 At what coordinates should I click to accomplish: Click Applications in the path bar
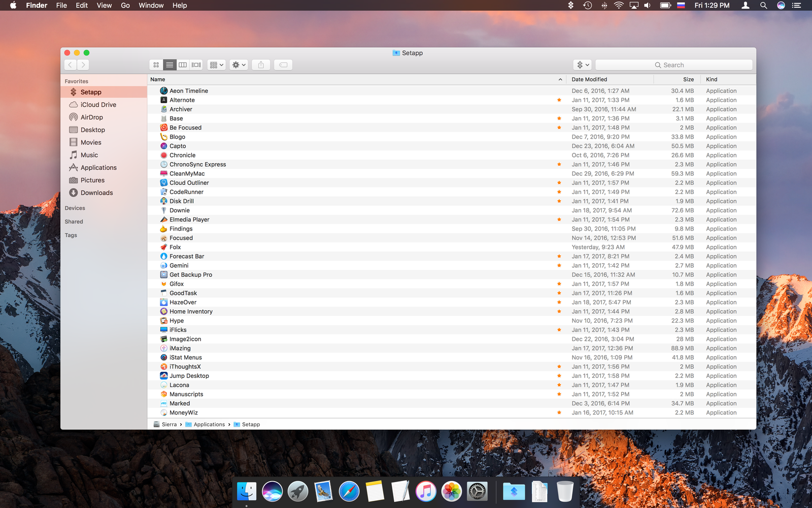pyautogui.click(x=205, y=425)
